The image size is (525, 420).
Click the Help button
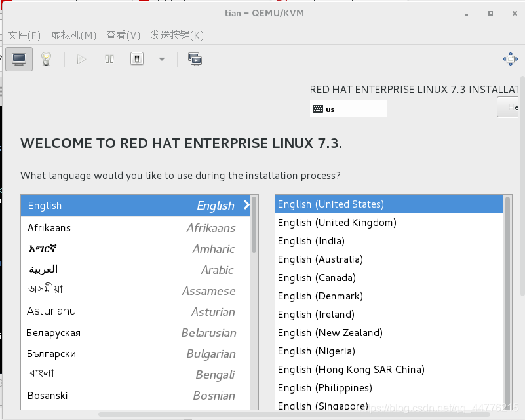tap(508, 107)
